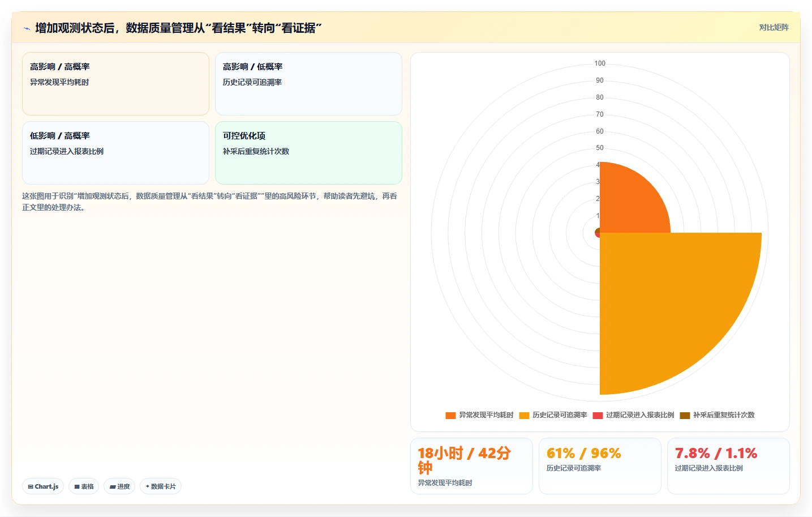Click 过期记录进入报表比例 label under 7.8% / 1.1%
This screenshot has width=812, height=517.
click(x=708, y=468)
